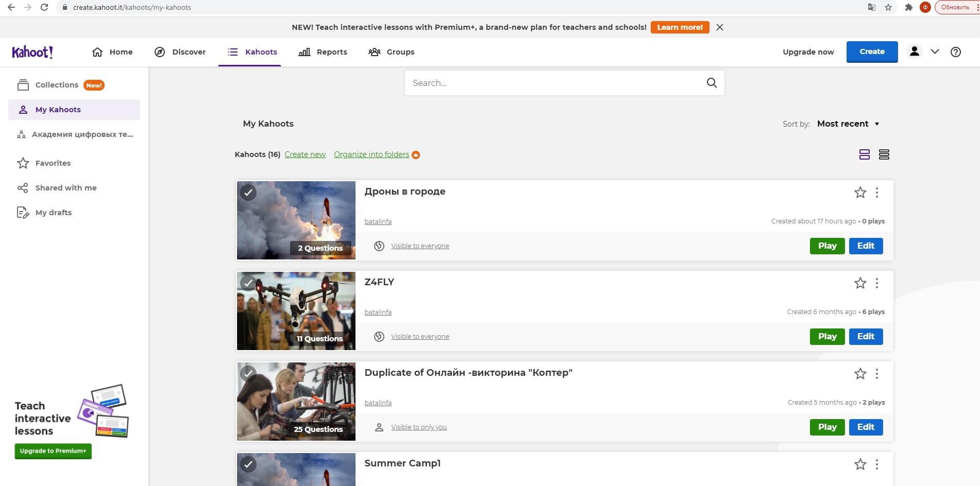Image resolution: width=980 pixels, height=486 pixels.
Task: Open the Discover tab
Action: (180, 52)
